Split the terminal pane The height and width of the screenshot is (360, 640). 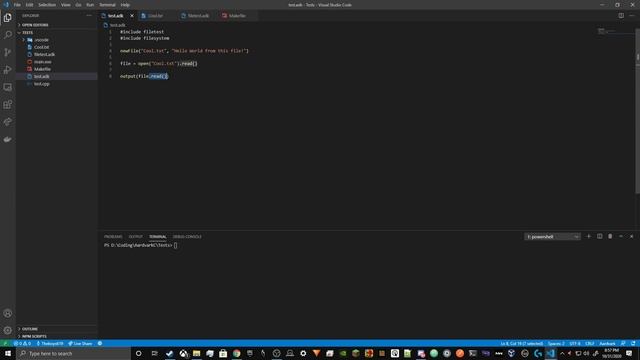tap(600, 236)
